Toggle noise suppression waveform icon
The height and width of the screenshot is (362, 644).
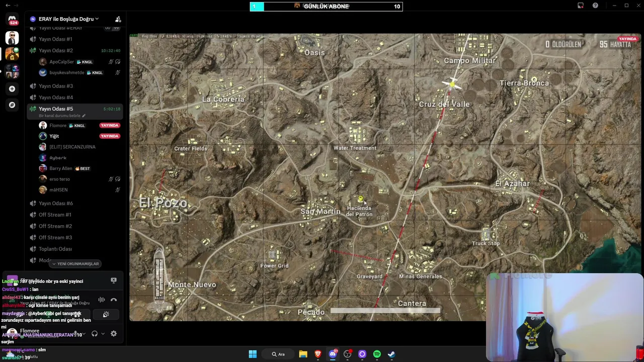[x=102, y=300]
